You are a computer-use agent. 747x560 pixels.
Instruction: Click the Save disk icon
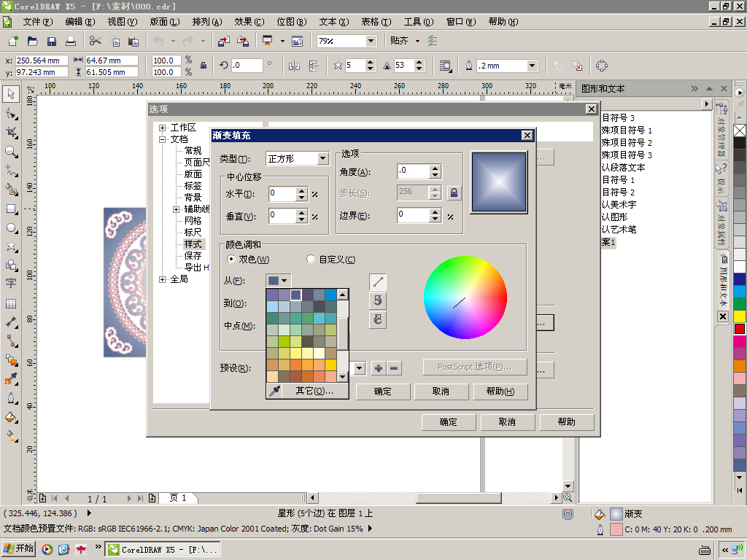[x=52, y=41]
